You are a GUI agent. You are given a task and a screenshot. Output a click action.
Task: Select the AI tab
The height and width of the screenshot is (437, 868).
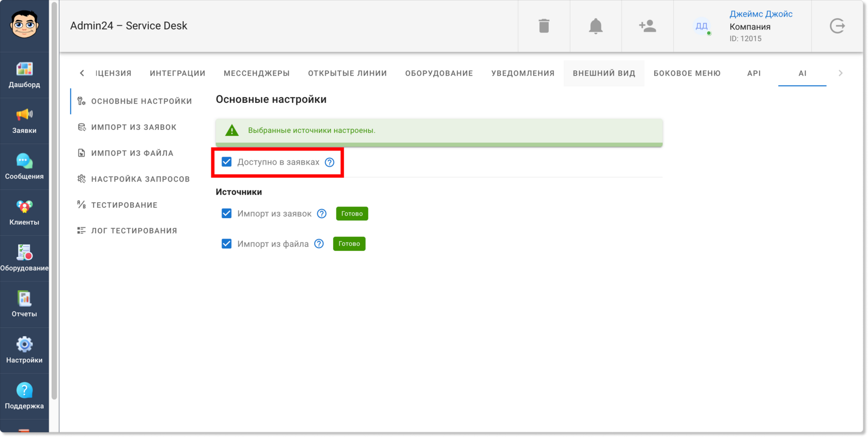coord(802,73)
